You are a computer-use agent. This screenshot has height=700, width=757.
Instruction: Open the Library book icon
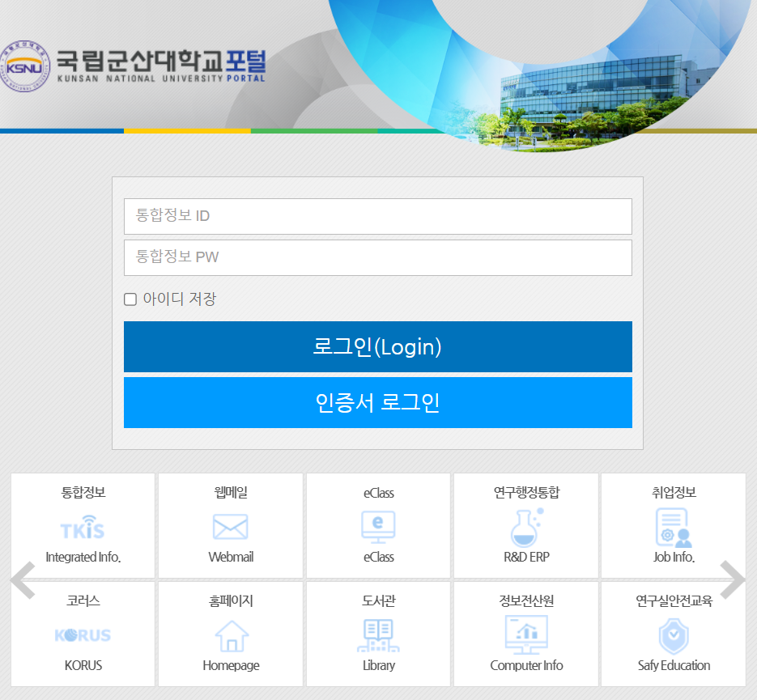click(x=379, y=636)
